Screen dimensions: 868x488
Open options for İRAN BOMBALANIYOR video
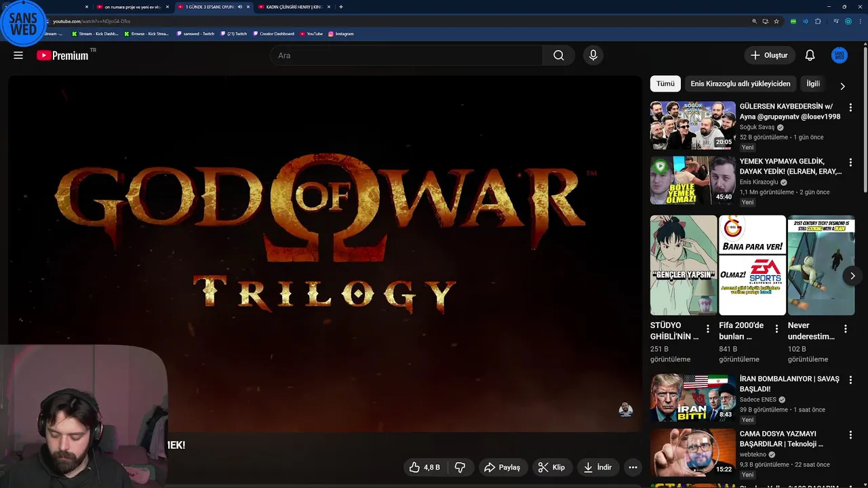point(850,380)
